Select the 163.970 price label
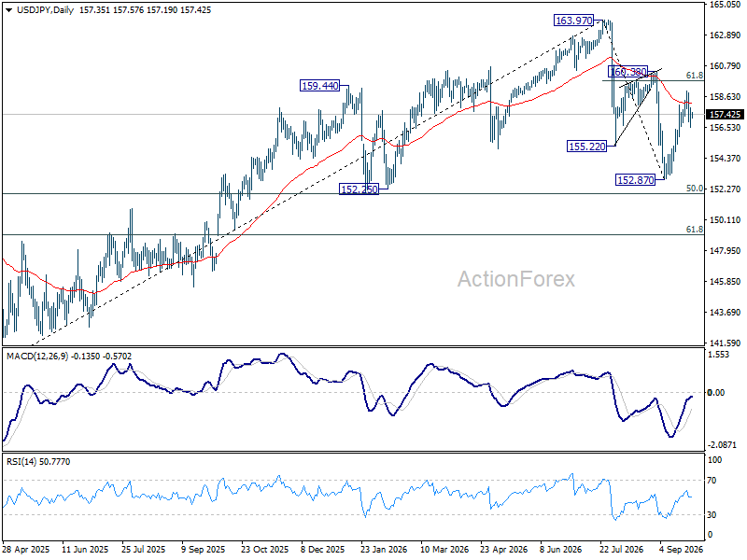This screenshot has width=747, height=560. (573, 21)
